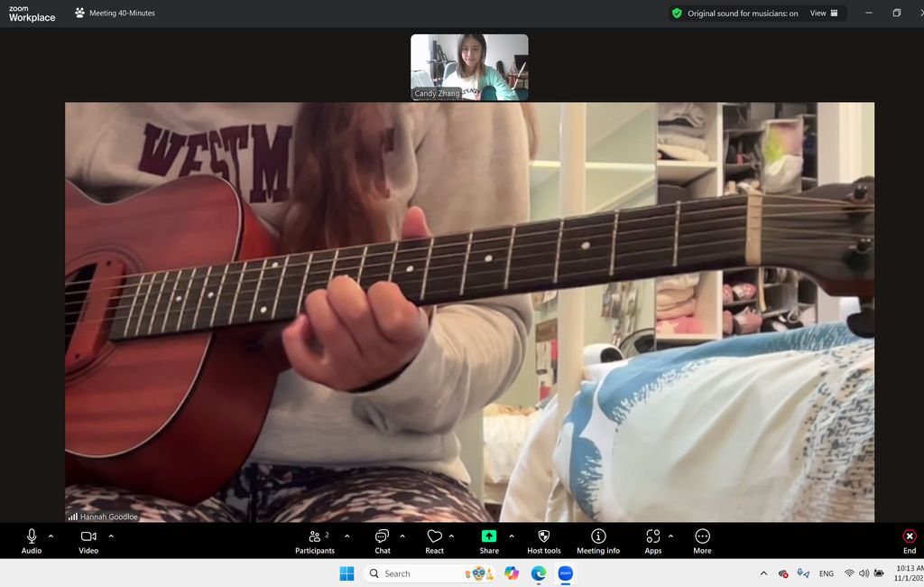Open the Chat panel
924x587 pixels.
point(383,540)
